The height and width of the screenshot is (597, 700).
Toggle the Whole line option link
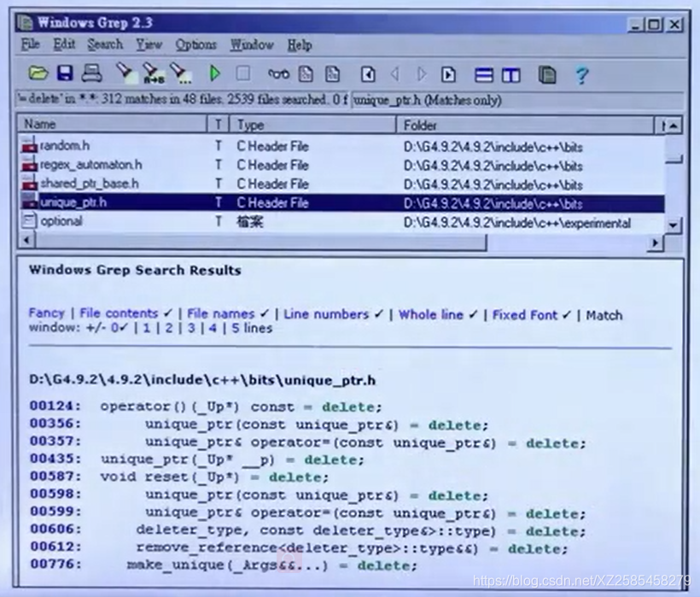pos(431,315)
